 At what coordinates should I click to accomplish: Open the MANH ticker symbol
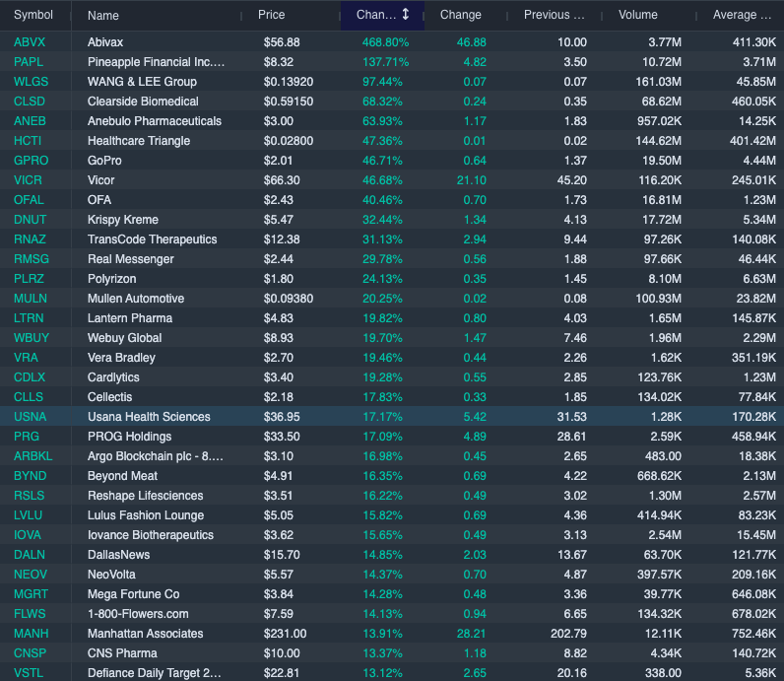(31, 634)
